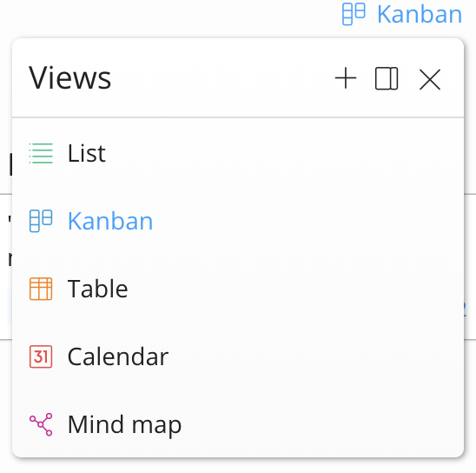Click Kanban board icon in top bar
The image size is (476, 473).
coord(354,14)
